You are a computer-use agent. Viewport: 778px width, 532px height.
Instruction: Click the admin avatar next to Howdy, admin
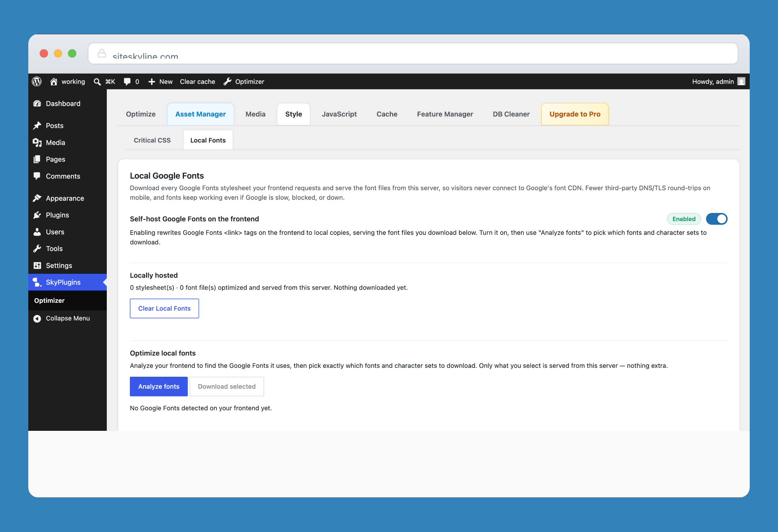tap(741, 82)
